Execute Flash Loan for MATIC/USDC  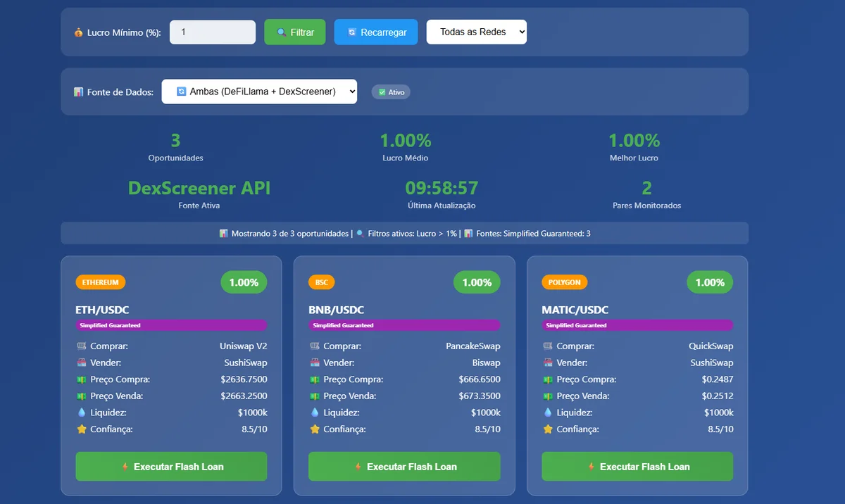(637, 467)
